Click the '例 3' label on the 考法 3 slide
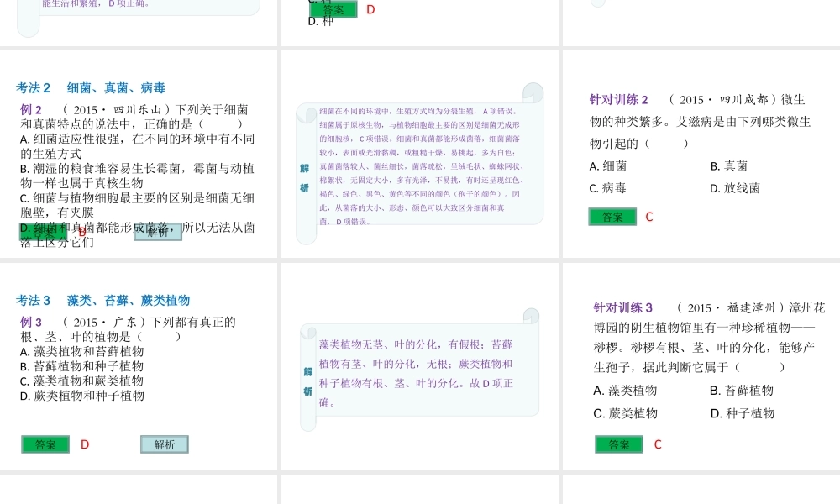Screen dimensions: 840x504 pos(31,322)
